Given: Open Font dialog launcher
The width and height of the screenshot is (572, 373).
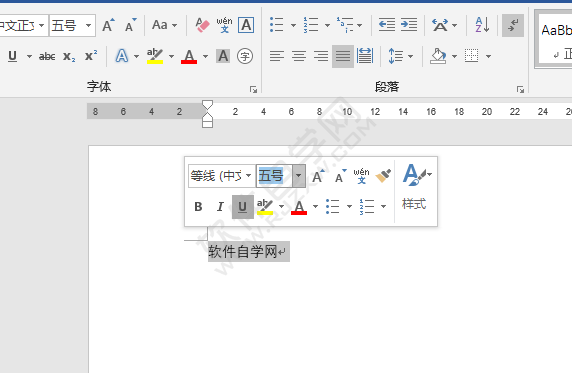Looking at the screenshot, I should (x=253, y=89).
